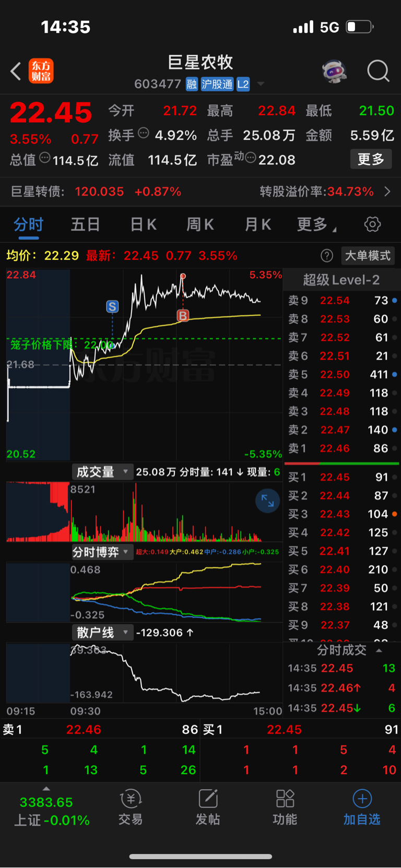Expand stock info dropdown arrow beside L2

(261, 84)
